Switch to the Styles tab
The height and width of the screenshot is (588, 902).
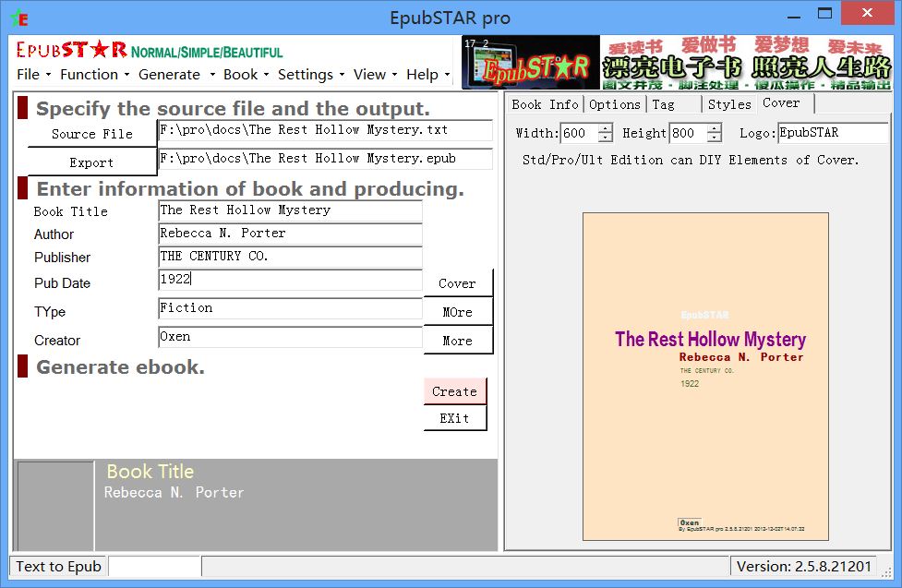(728, 104)
